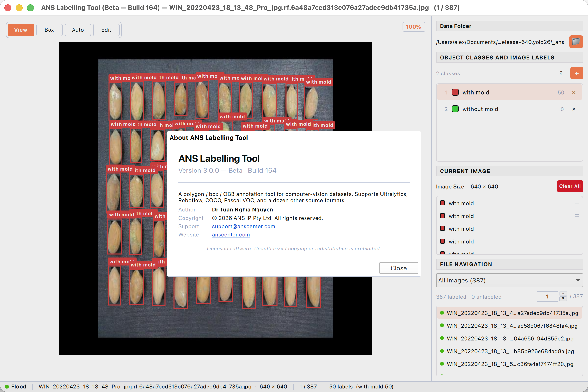Image resolution: width=588 pixels, height=392 pixels.
Task: Select the 'without mold' class row
Action: (x=509, y=109)
